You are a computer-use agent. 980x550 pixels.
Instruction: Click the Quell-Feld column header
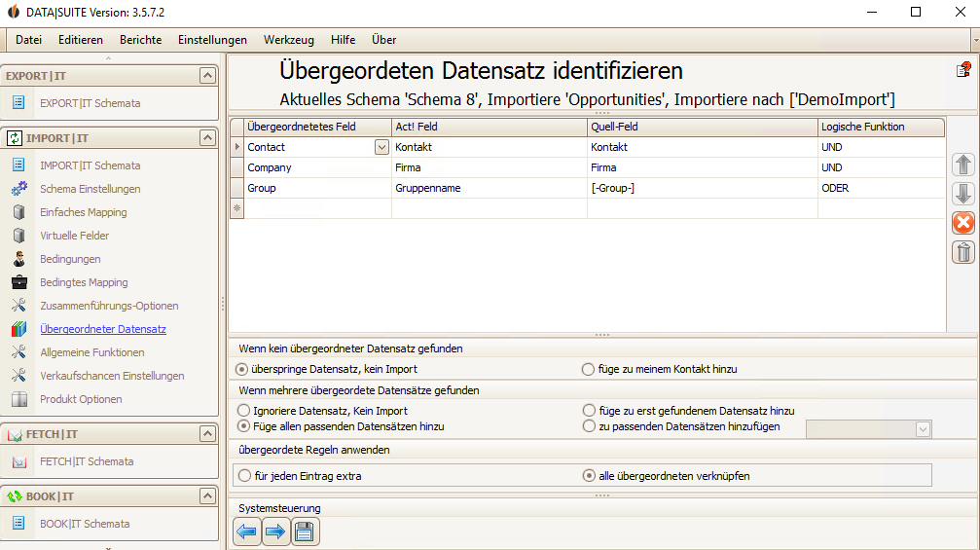pos(703,127)
